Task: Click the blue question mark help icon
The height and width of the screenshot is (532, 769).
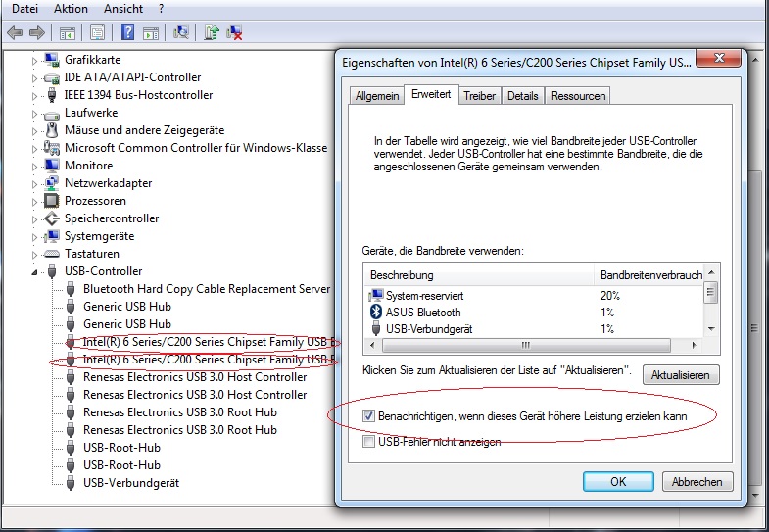Action: pos(127,33)
